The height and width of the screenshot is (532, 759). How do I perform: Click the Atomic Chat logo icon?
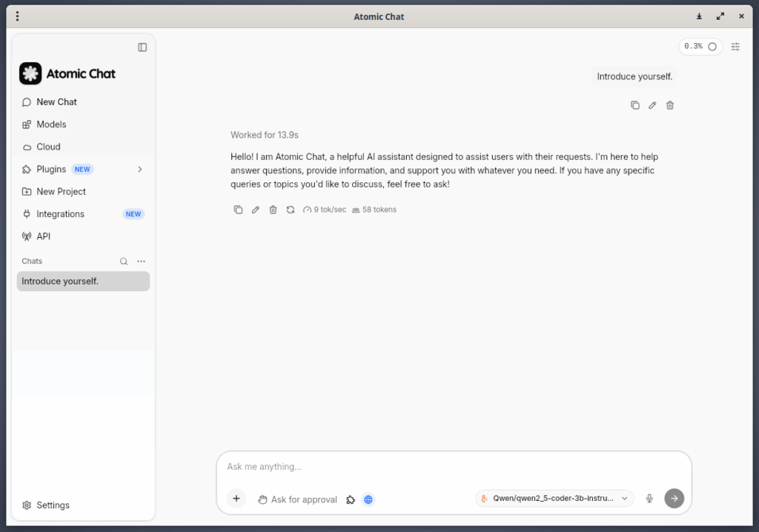point(30,73)
